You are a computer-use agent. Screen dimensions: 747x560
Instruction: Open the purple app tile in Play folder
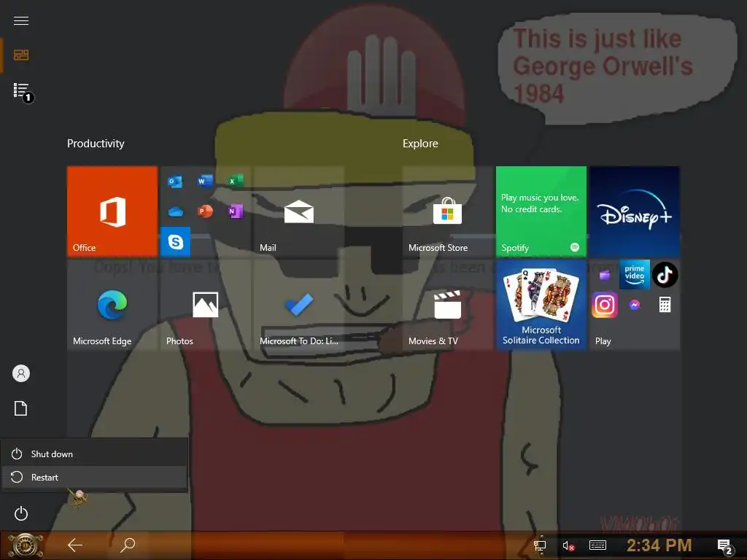pos(605,275)
